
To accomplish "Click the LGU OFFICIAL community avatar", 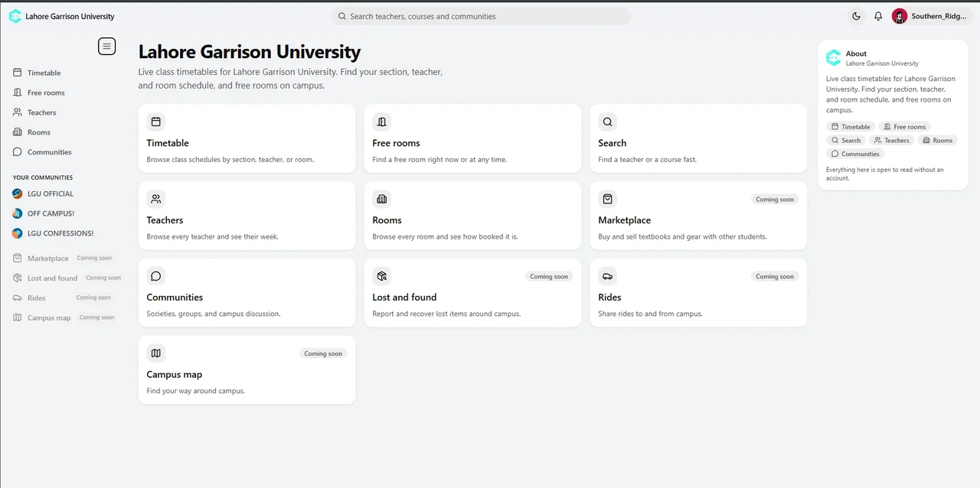I will pyautogui.click(x=18, y=194).
